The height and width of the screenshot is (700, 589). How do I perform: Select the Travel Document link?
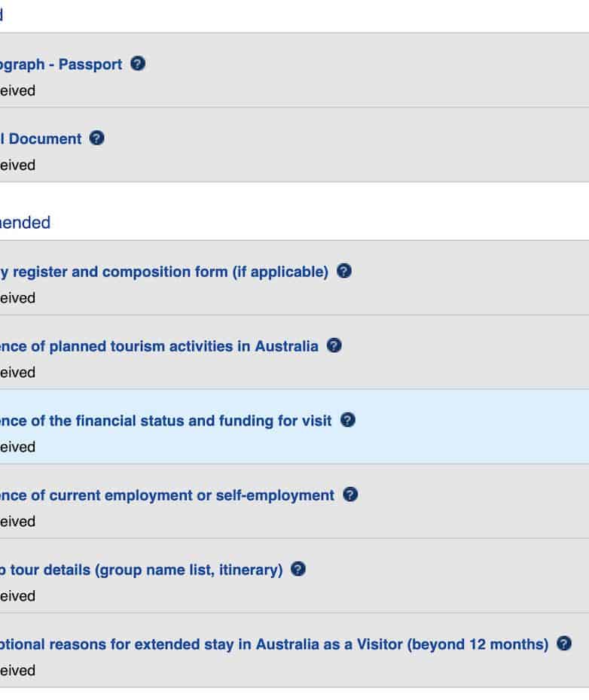click(x=41, y=139)
